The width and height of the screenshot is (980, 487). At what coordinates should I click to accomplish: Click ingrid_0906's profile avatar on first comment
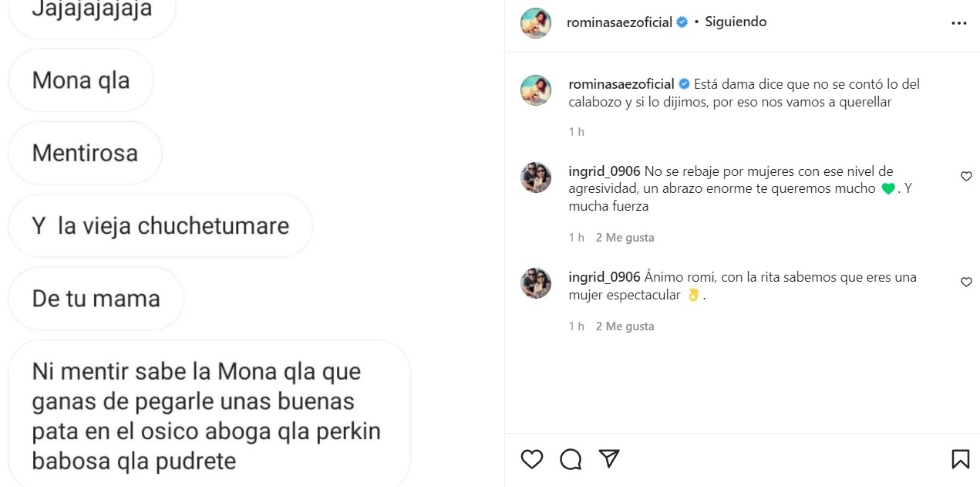[x=535, y=178]
